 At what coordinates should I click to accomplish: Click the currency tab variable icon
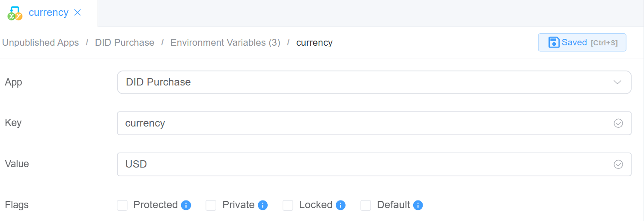[15, 13]
